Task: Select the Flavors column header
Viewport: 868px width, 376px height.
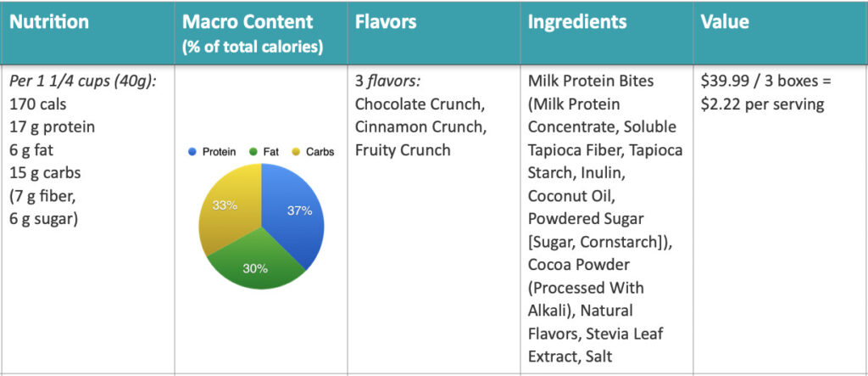Action: (x=386, y=22)
